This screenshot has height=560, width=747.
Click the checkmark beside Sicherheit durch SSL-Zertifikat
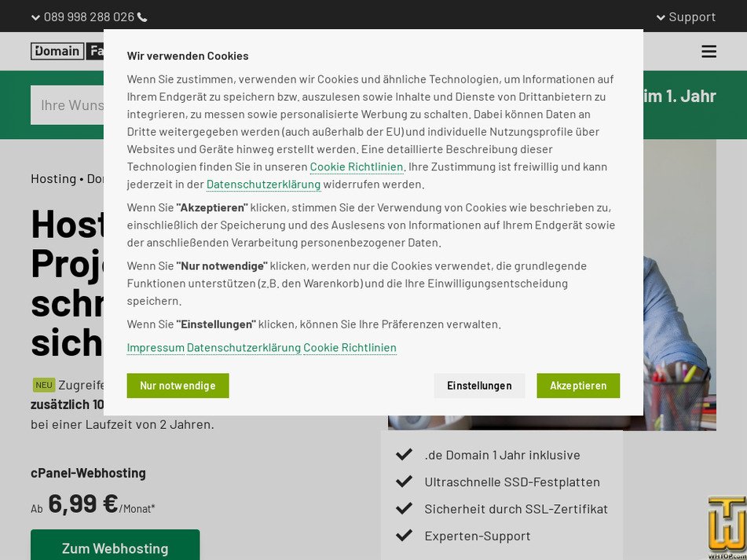(x=404, y=508)
